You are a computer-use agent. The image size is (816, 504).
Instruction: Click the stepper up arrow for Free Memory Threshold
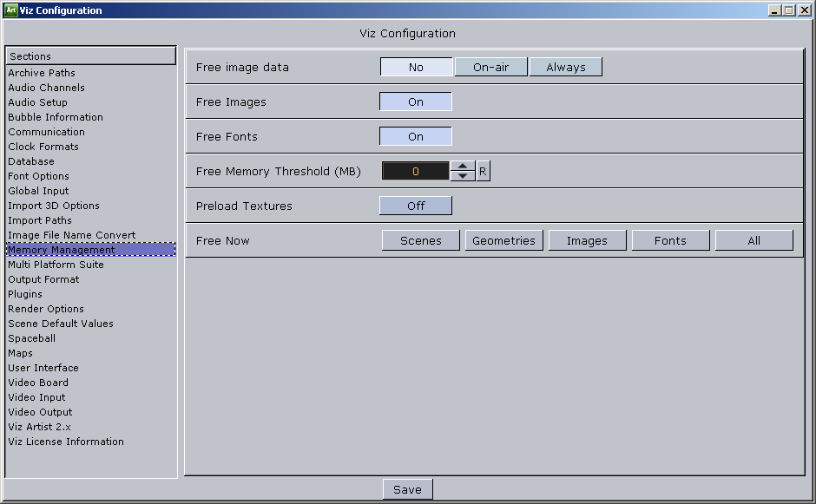point(463,166)
